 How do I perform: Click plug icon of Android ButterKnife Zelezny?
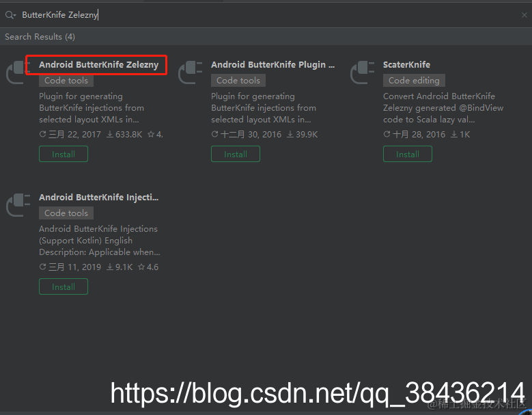pos(18,72)
